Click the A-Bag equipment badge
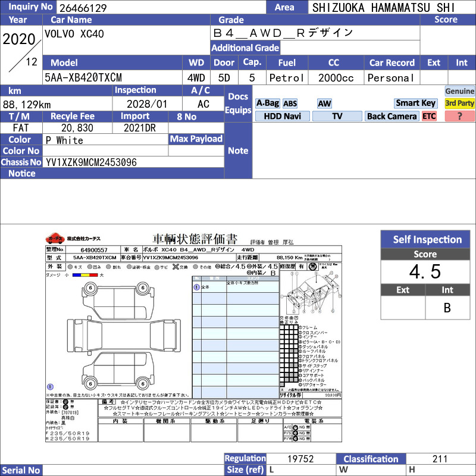The height and width of the screenshot is (476, 476). [x=267, y=104]
